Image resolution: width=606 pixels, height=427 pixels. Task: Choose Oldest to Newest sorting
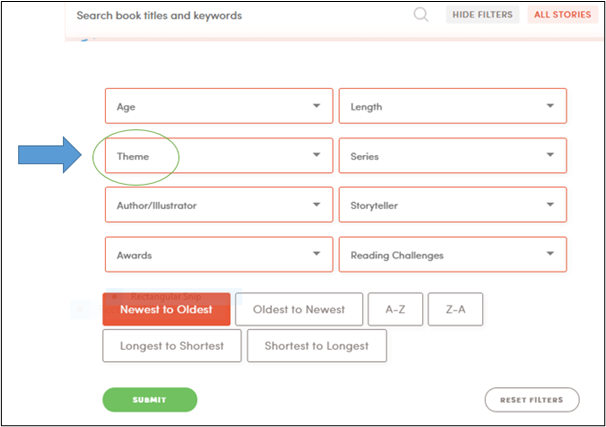click(299, 310)
